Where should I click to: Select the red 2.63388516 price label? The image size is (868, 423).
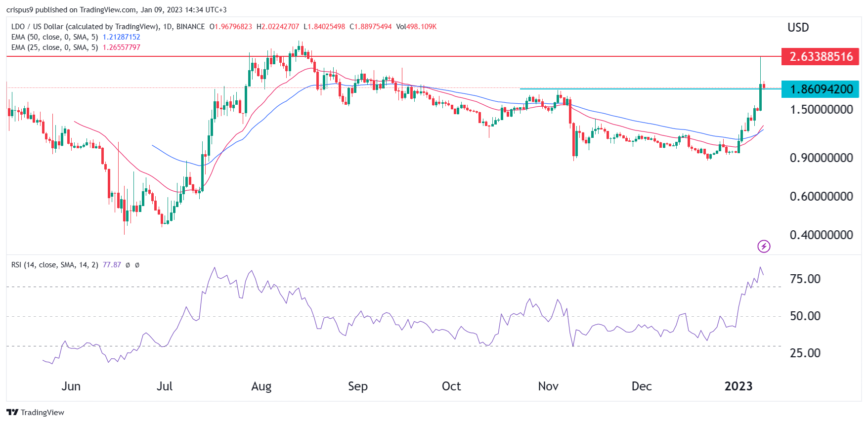point(820,57)
